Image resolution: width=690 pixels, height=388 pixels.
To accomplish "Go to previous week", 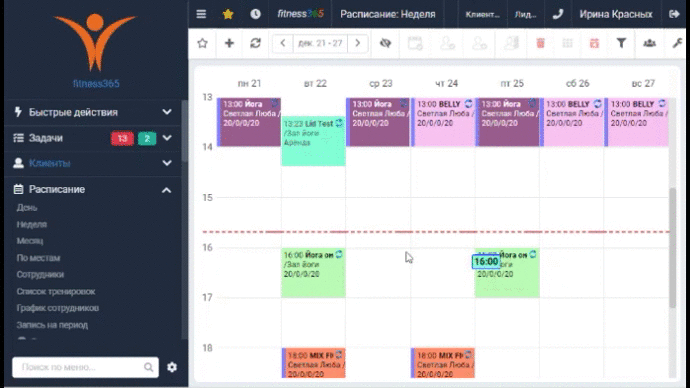I will (283, 43).
